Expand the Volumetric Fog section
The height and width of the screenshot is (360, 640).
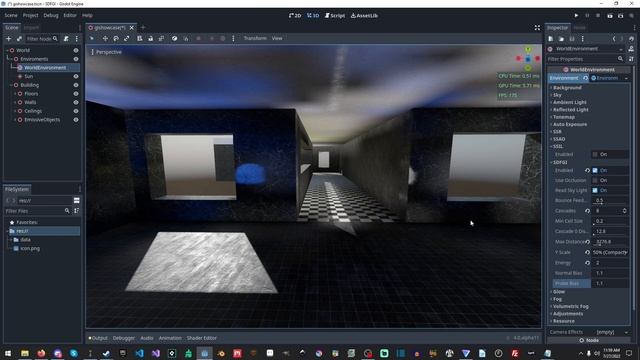coord(571,307)
